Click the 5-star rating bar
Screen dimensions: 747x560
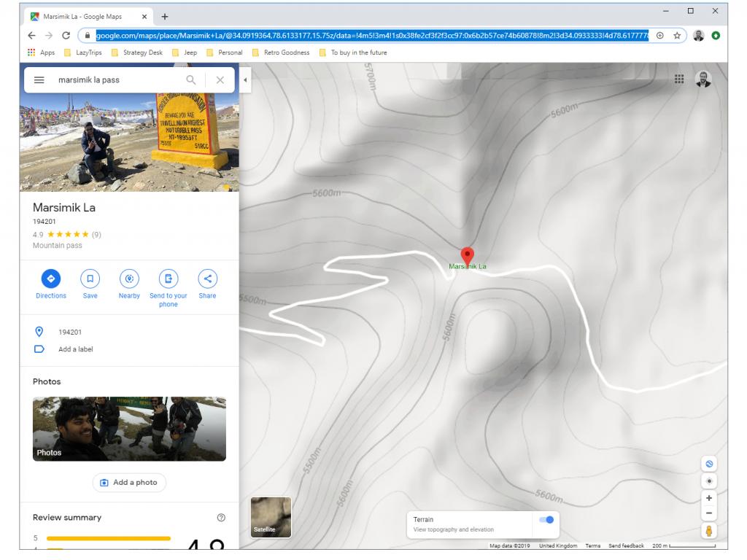coord(109,538)
